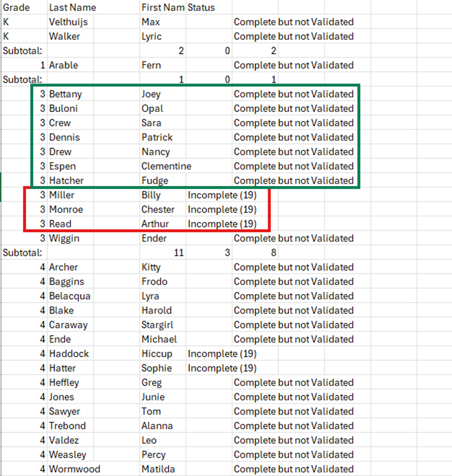Viewport: 452px width, 476px height.
Task: Click the Dennis cell
Action: pos(71,137)
